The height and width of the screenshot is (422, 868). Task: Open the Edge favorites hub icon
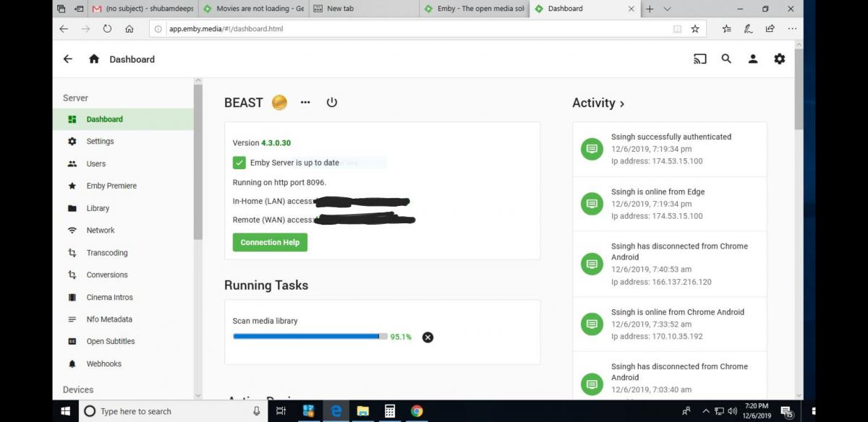tap(726, 29)
